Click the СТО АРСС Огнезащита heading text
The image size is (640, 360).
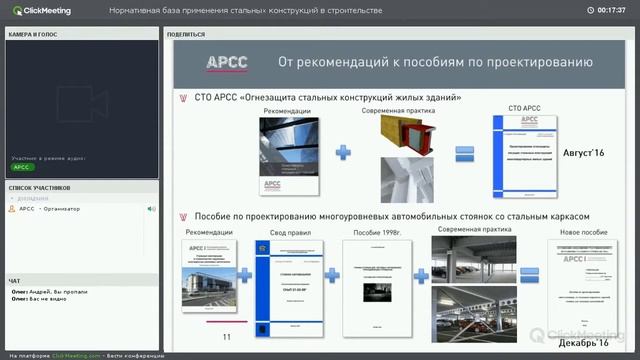[x=328, y=98]
